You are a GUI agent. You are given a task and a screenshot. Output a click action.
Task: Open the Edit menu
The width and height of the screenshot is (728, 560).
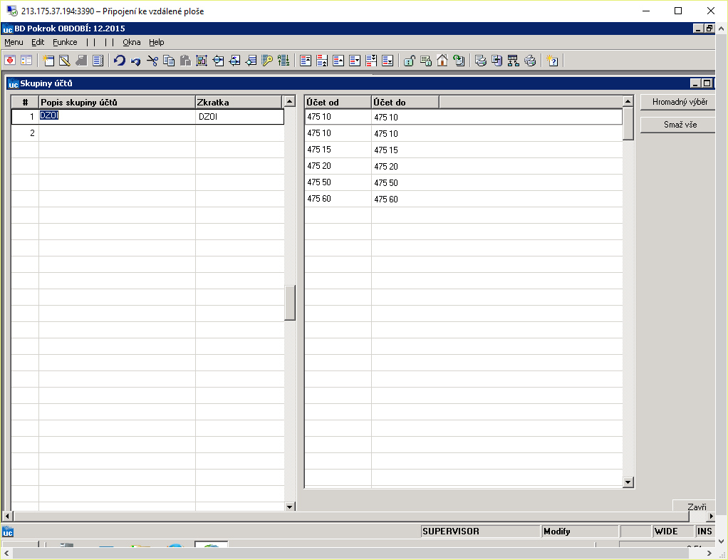point(38,42)
